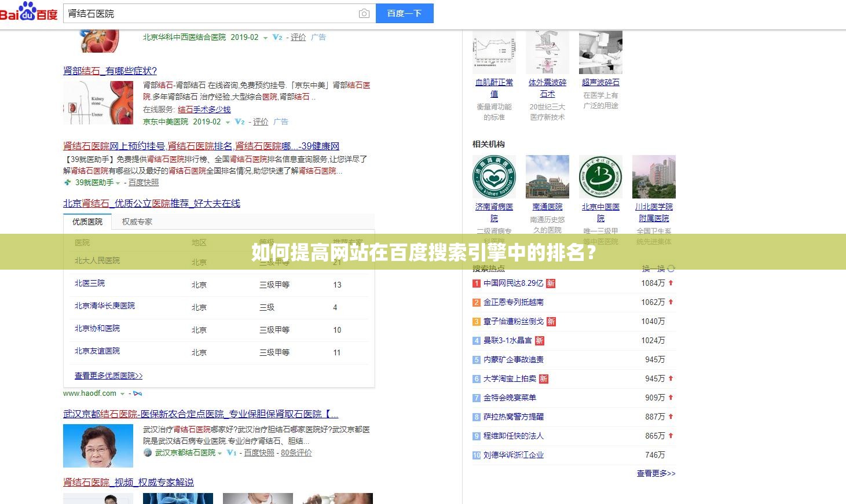Image resolution: width=846 pixels, height=504 pixels.
Task: Click 南通医院 building thumbnail
Action: pos(547,176)
